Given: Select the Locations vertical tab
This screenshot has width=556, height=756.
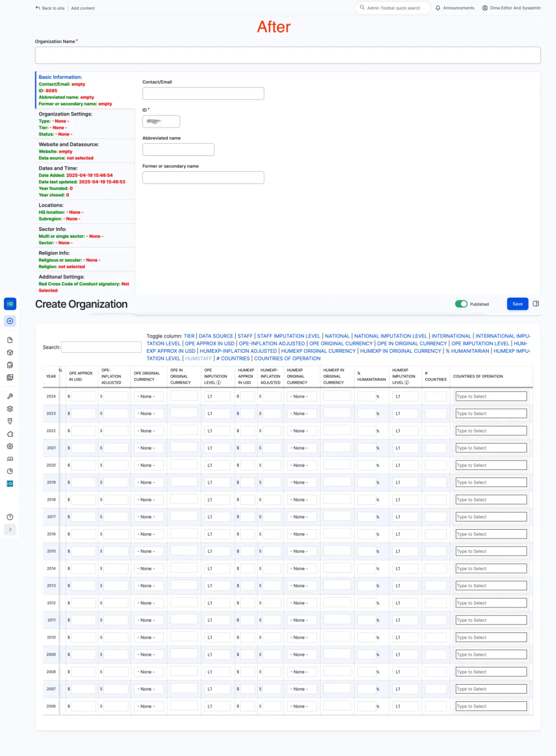Looking at the screenshot, I should click(x=85, y=212).
